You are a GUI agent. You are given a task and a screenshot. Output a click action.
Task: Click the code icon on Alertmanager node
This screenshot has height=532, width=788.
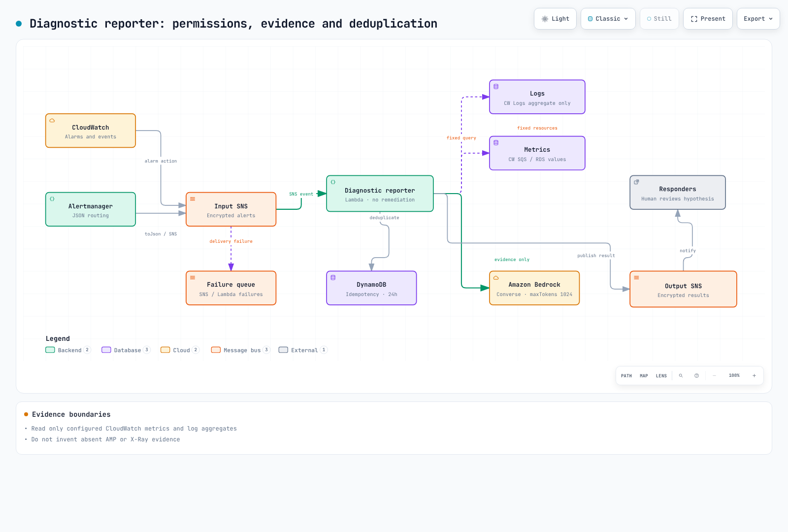tap(52, 199)
